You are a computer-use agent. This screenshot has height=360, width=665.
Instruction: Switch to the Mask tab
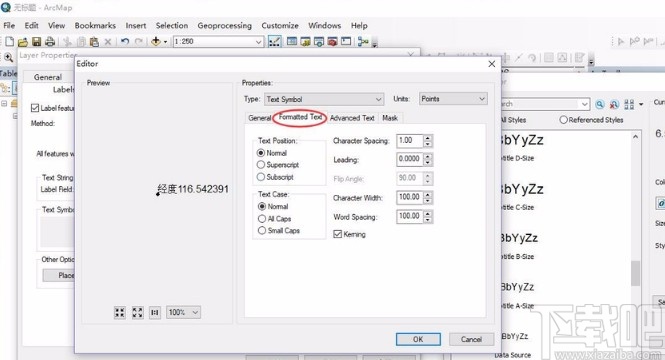(x=390, y=118)
